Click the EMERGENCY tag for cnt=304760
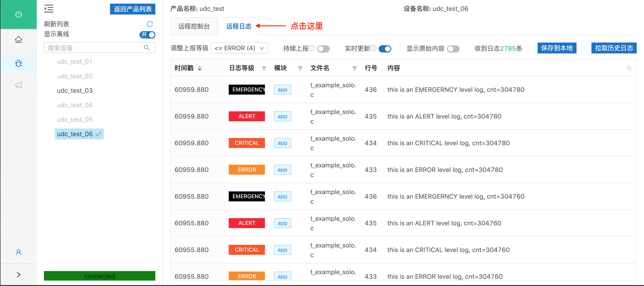 coord(247,196)
